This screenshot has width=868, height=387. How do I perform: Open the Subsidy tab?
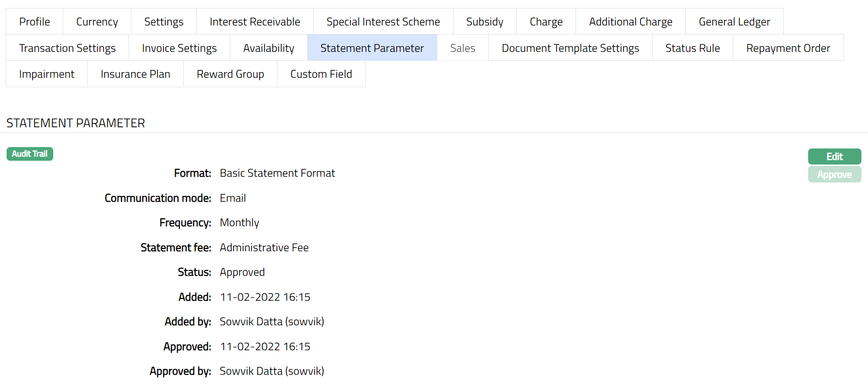485,22
